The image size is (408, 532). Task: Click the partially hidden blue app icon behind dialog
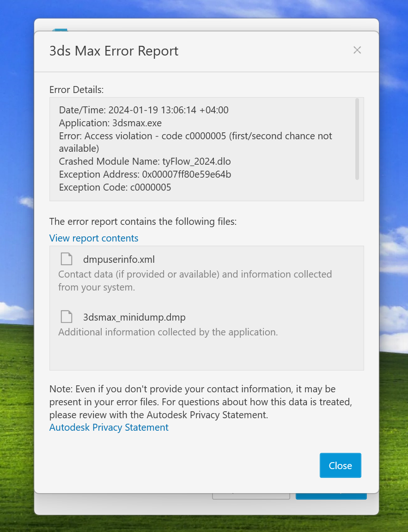tap(60, 30)
